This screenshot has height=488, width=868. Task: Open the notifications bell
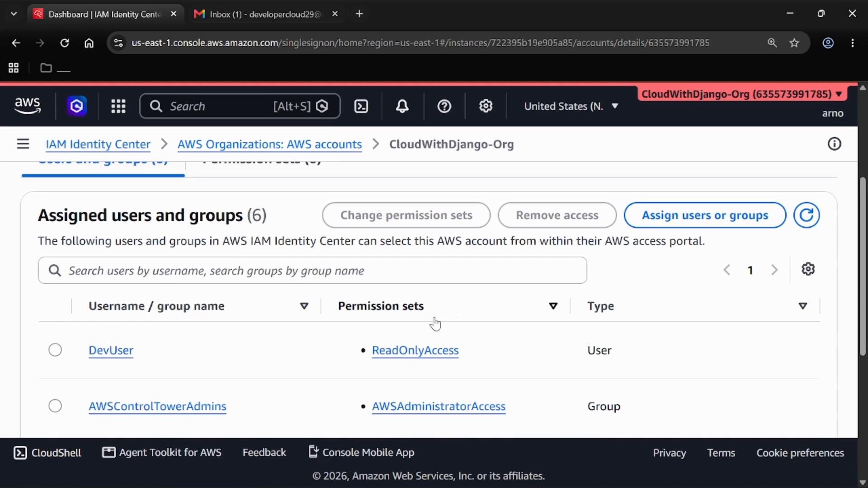pos(402,106)
